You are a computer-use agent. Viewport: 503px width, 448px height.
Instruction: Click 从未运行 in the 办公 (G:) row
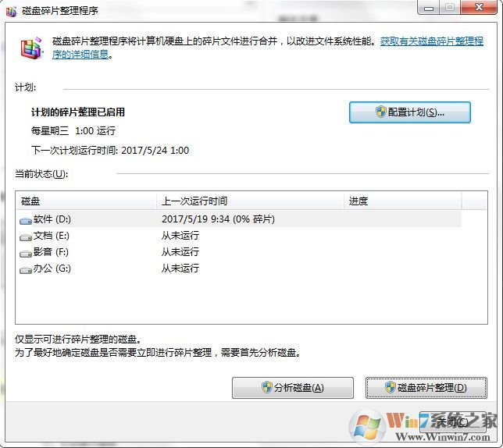click(x=180, y=268)
